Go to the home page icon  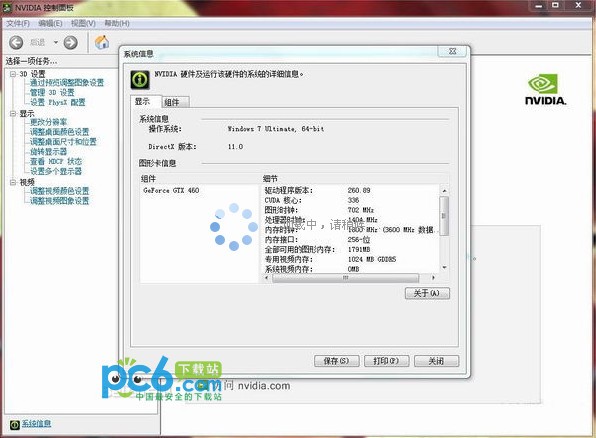tap(102, 42)
